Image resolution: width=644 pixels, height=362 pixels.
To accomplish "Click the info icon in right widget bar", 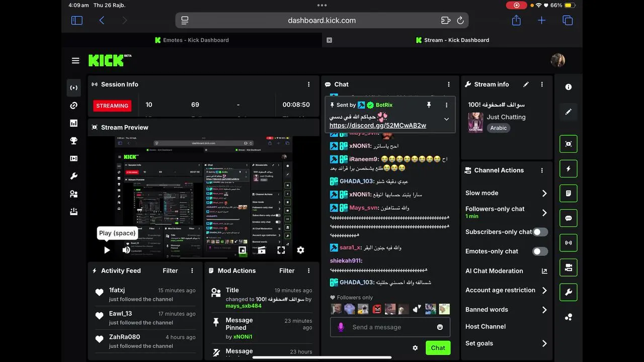I will pos(569,87).
